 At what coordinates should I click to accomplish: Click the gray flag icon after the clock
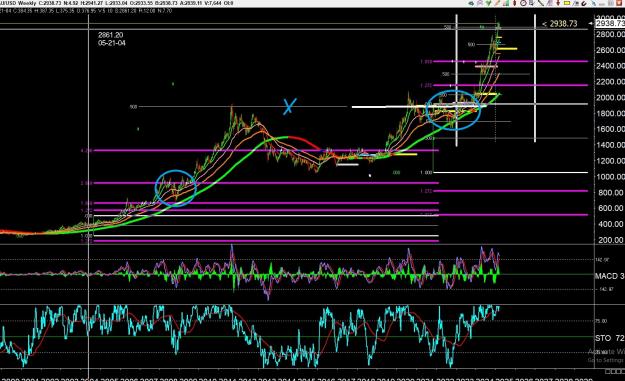point(531,3)
